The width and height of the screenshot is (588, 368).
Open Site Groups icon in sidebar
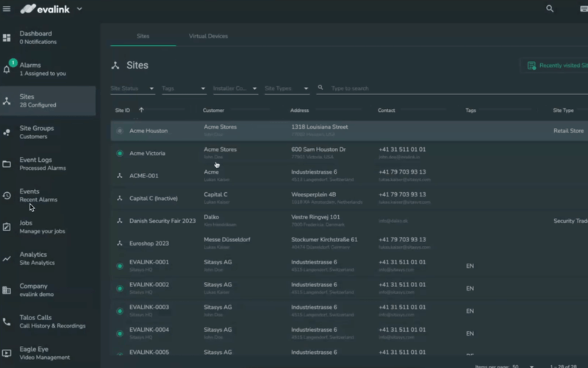coord(7,132)
